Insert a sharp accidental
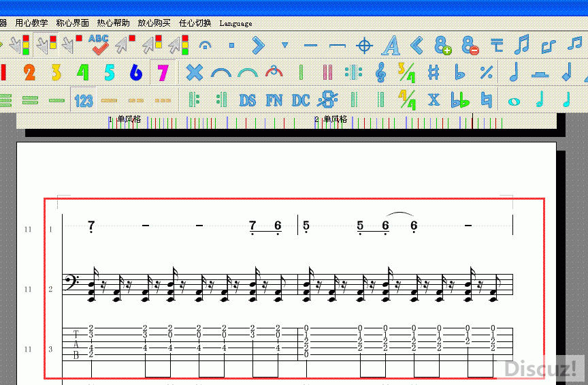This screenshot has width=588, height=385. click(x=434, y=72)
